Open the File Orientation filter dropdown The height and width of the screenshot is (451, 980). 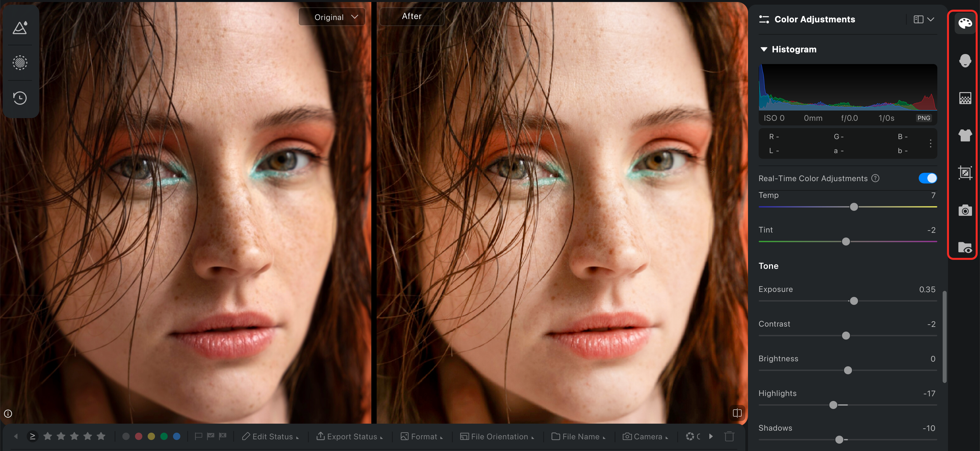497,437
